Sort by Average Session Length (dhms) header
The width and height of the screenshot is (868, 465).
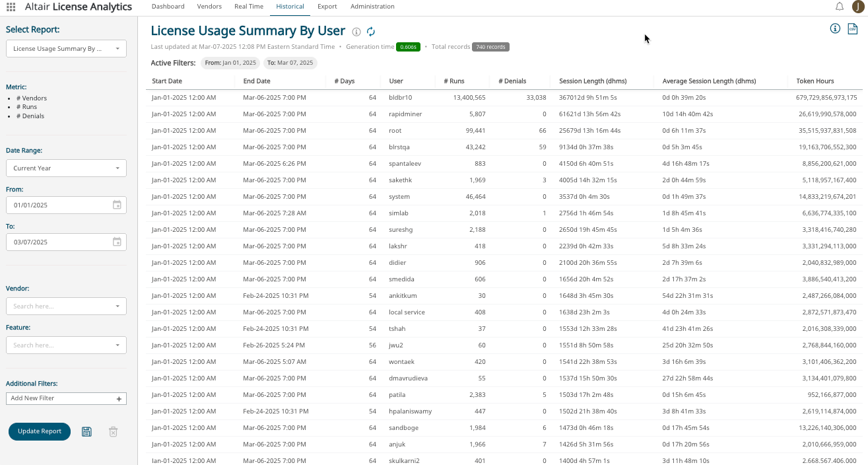pos(709,81)
